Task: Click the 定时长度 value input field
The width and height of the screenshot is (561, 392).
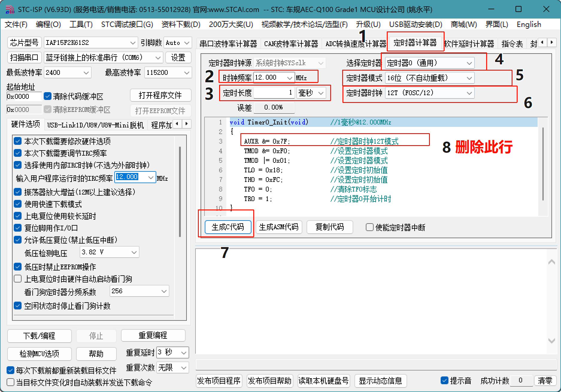Action: [273, 93]
